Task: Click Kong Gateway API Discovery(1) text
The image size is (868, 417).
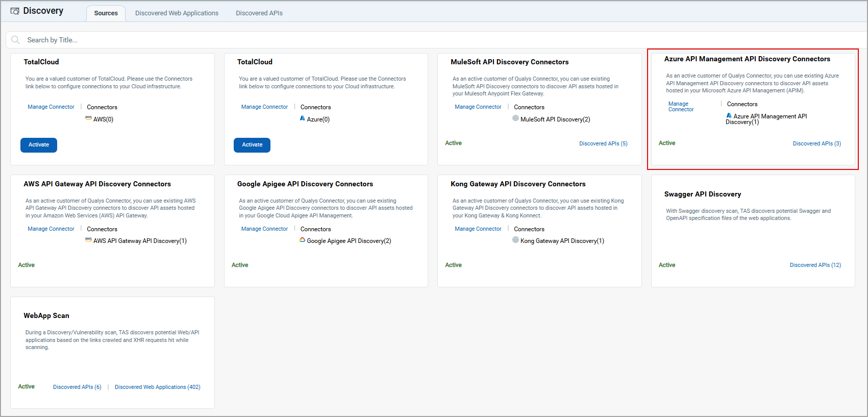Action: [562, 241]
